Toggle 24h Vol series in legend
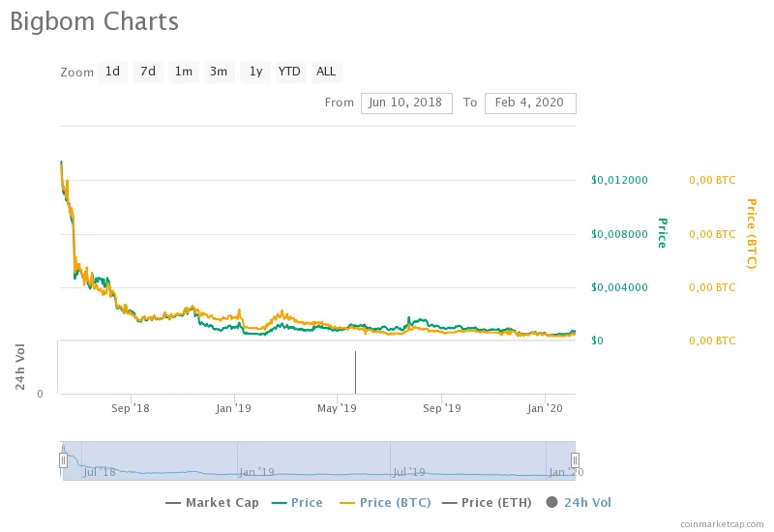This screenshot has width=774, height=532. [x=579, y=502]
